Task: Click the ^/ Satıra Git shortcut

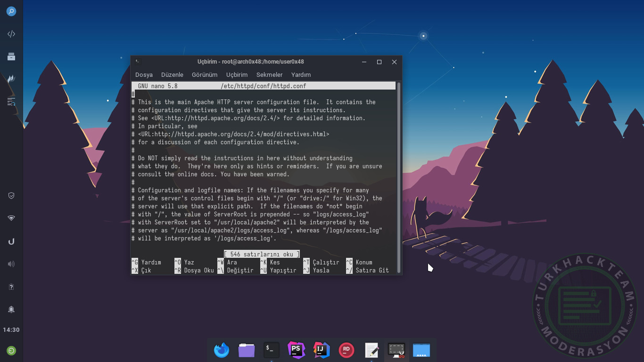Action: pos(367,271)
